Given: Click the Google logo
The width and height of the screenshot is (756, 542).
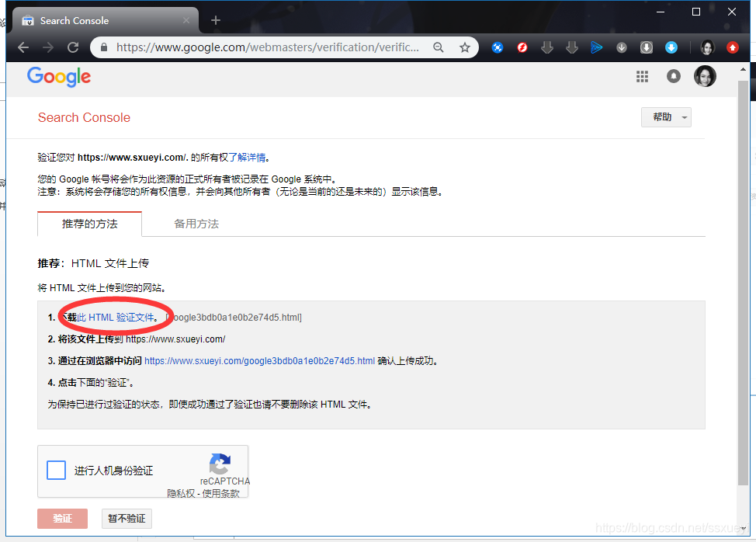Looking at the screenshot, I should pos(59,77).
